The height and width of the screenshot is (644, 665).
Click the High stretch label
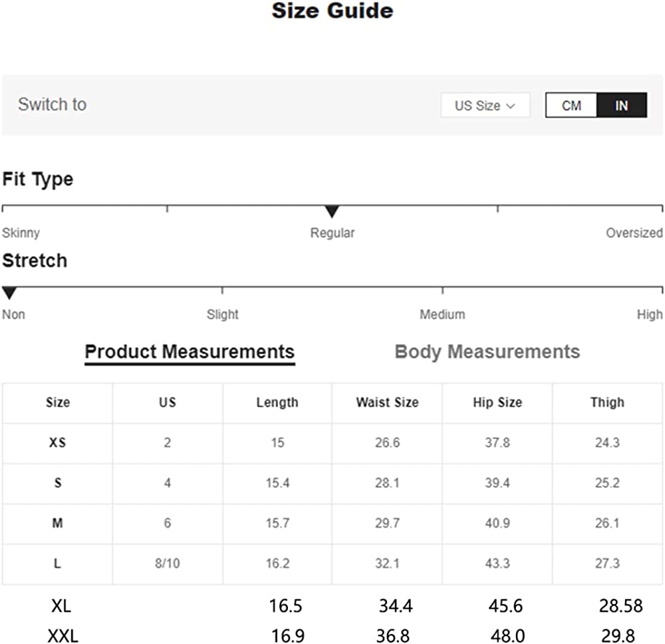[x=649, y=314]
